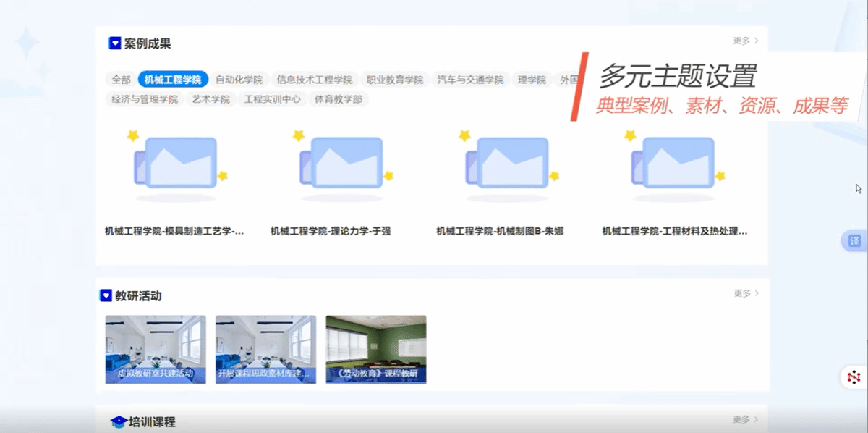Open 虚拟教研室共建活动 thumbnail

156,349
